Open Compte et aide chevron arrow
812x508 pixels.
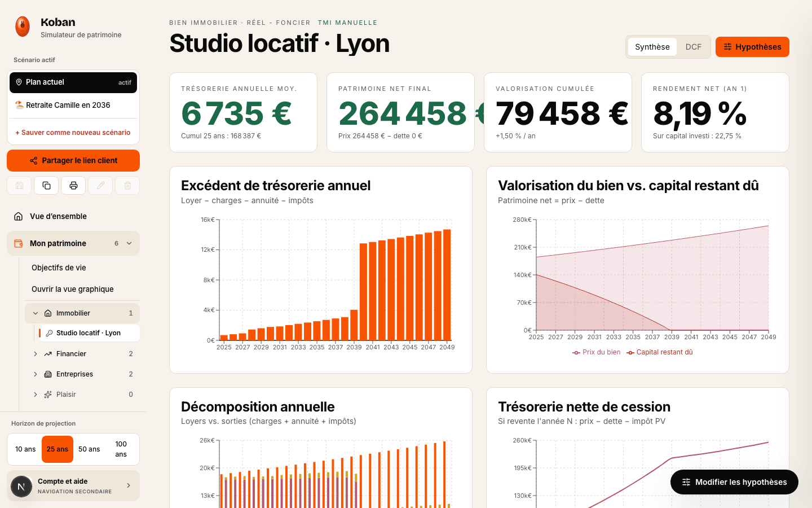(x=129, y=485)
